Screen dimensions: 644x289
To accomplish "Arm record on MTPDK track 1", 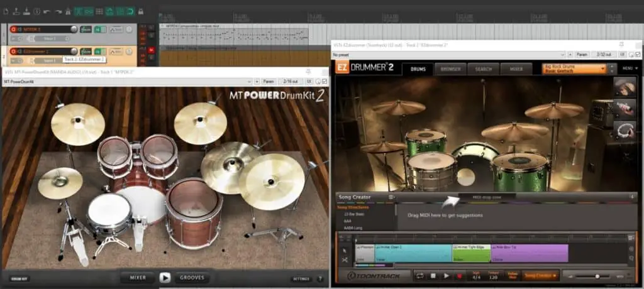I will [13, 29].
